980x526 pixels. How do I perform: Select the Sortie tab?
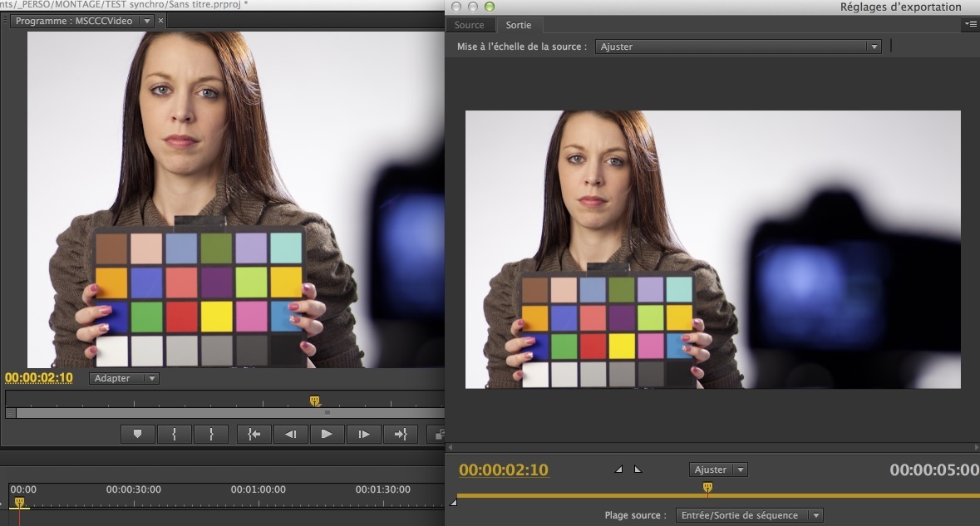pyautogui.click(x=519, y=25)
